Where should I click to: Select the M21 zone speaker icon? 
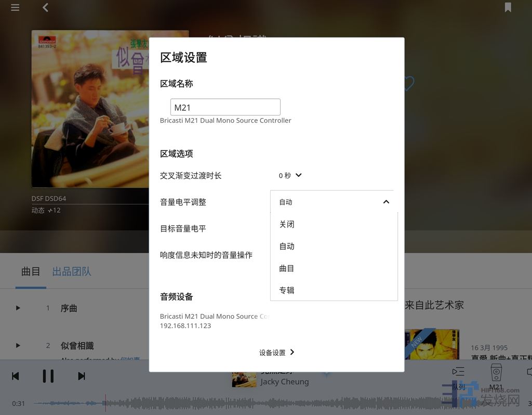click(496, 372)
